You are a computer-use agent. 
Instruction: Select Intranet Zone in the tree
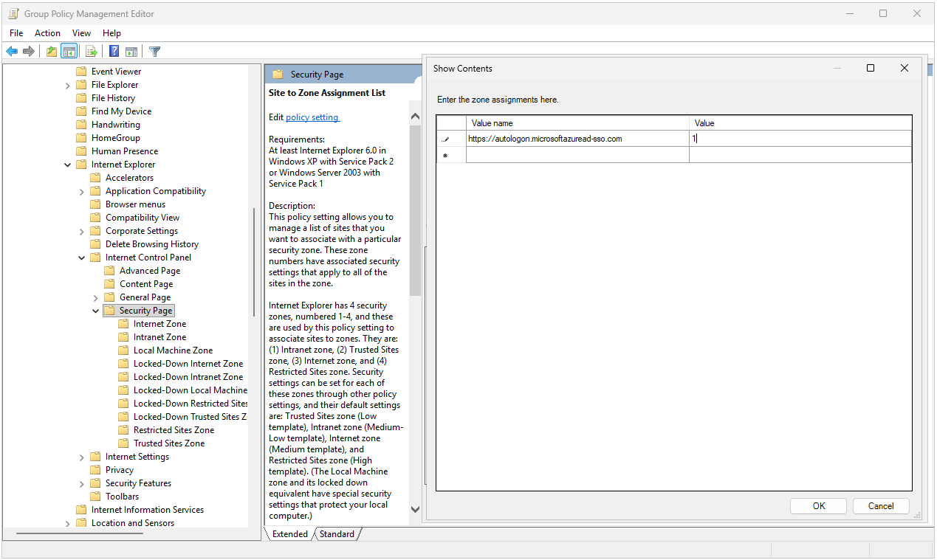coord(159,337)
